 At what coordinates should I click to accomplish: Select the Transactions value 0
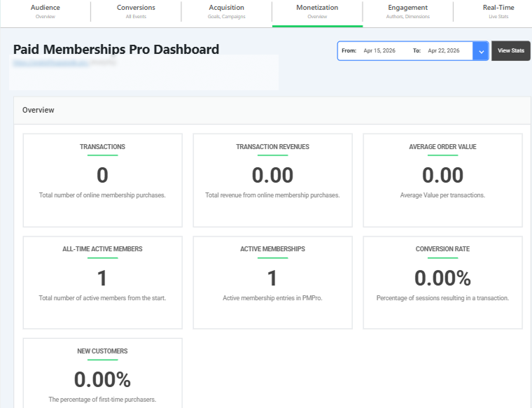point(102,176)
